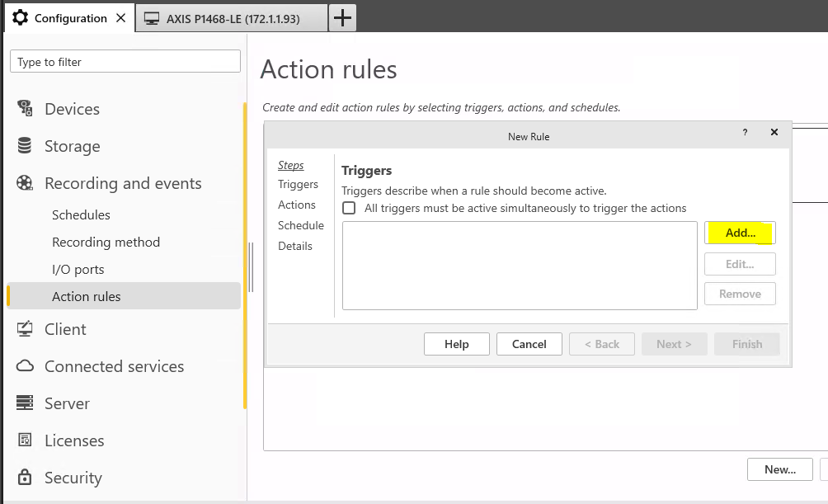828x504 pixels.
Task: Collapse the Recording and events section
Action: [x=123, y=183]
